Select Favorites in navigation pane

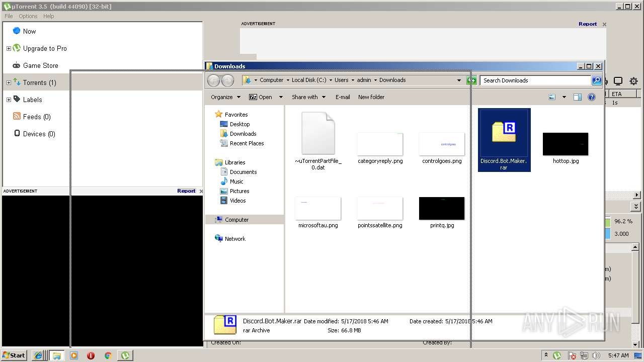pyautogui.click(x=231, y=115)
